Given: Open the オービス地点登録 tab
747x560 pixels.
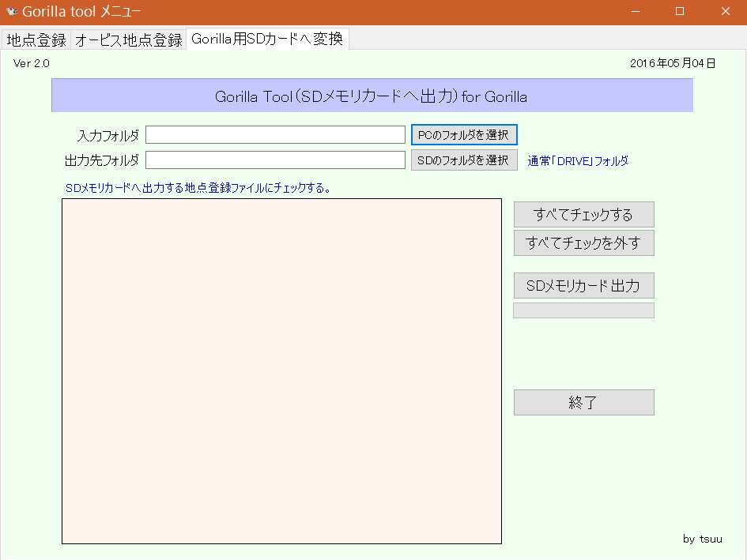Looking at the screenshot, I should [x=128, y=39].
